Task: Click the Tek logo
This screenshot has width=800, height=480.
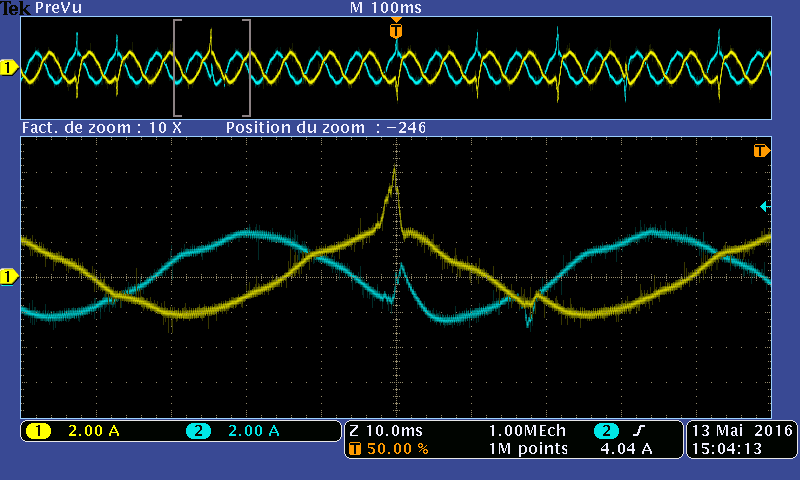Action: tap(15, 8)
